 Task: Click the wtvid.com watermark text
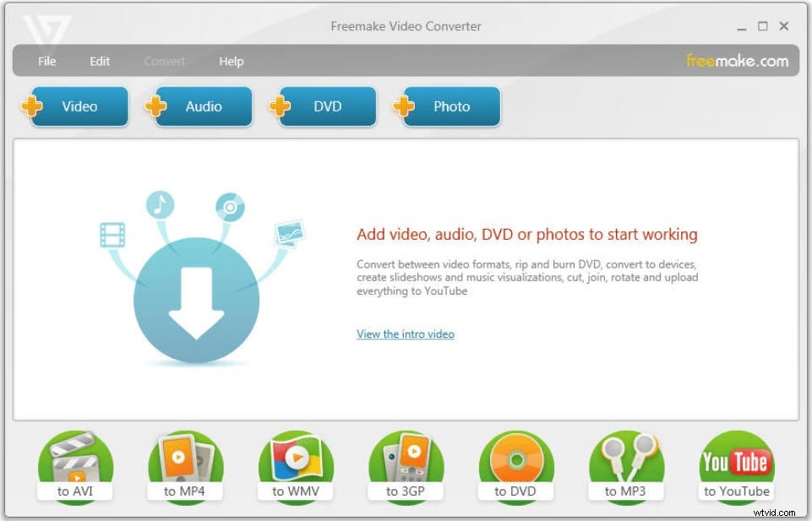point(777,512)
